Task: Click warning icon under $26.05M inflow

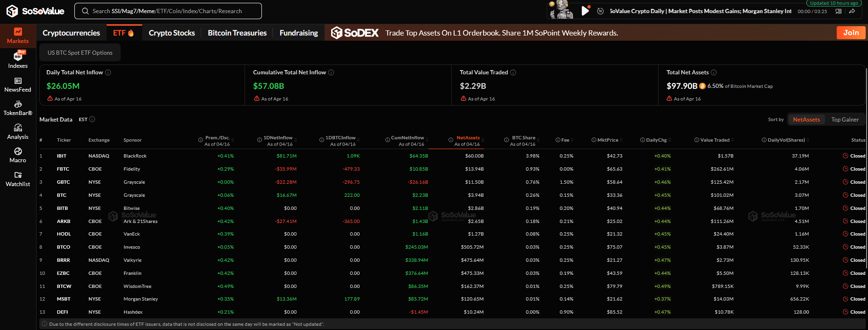Action: pyautogui.click(x=50, y=99)
